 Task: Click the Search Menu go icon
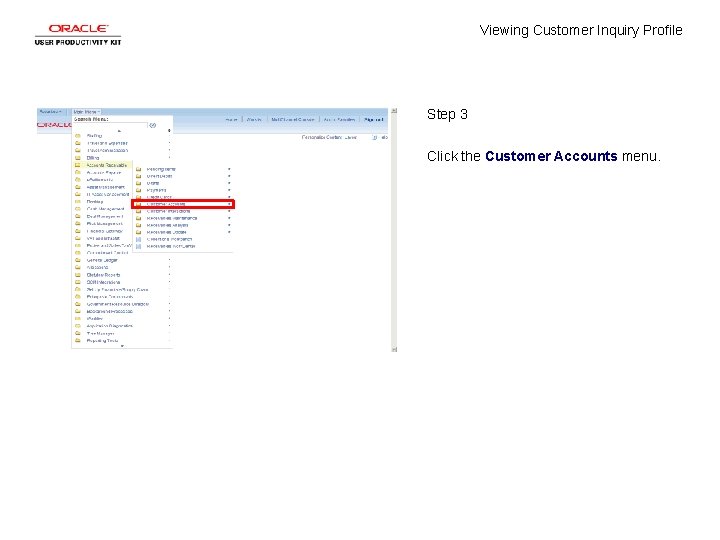click(x=152, y=125)
